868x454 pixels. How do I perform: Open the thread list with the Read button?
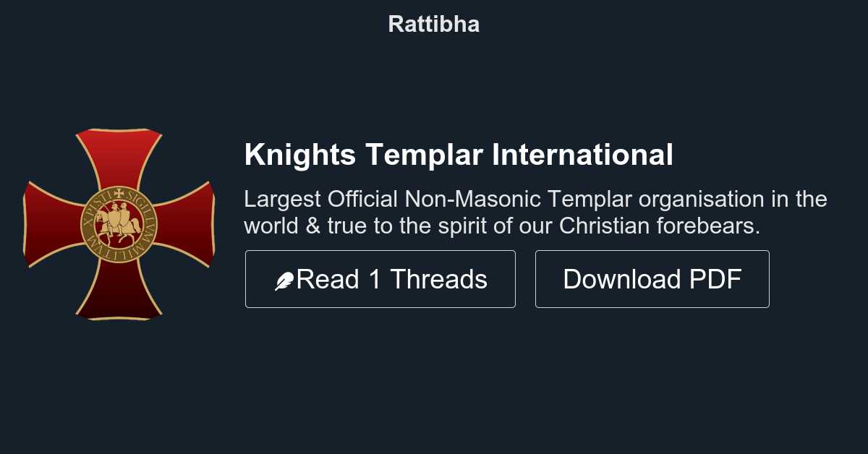(x=380, y=278)
